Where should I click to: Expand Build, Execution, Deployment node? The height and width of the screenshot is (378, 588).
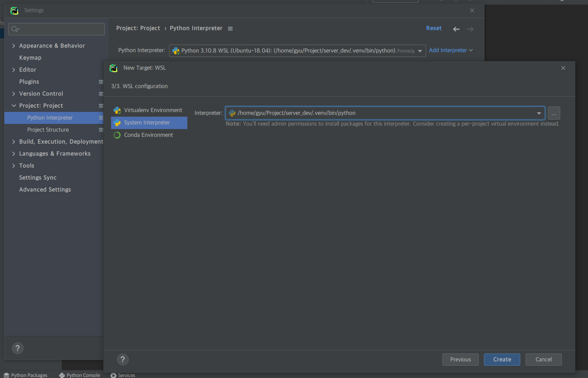click(14, 142)
